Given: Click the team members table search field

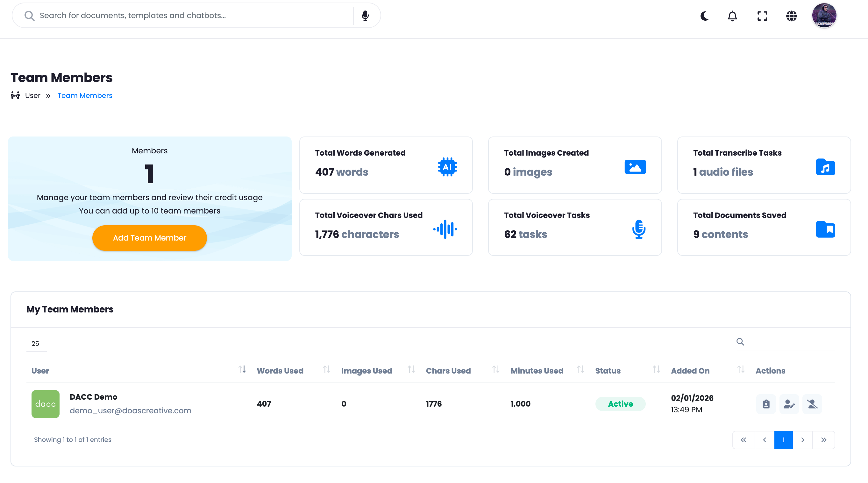Looking at the screenshot, I should click(x=788, y=342).
